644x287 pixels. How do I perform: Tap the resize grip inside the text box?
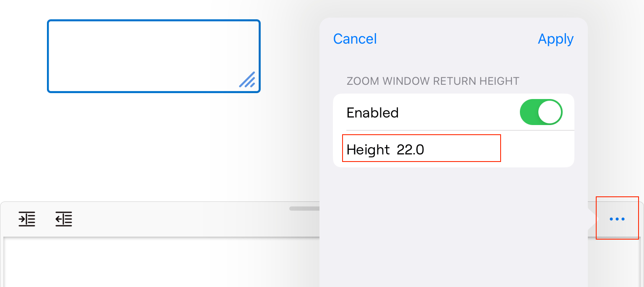pos(247,80)
